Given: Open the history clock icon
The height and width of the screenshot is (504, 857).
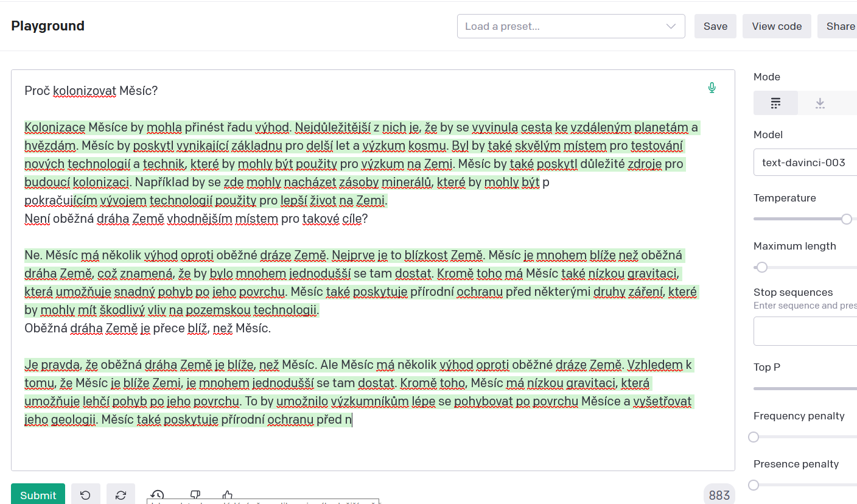Looking at the screenshot, I should pos(158,495).
